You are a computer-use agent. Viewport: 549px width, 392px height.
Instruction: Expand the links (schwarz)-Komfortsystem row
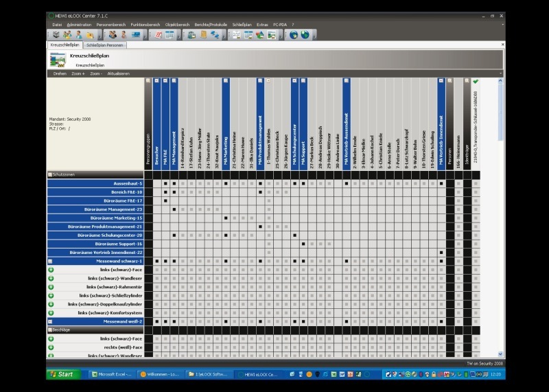click(x=51, y=313)
